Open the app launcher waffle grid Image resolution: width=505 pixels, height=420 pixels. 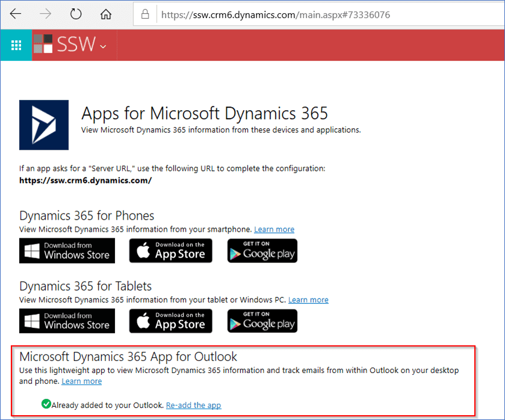tap(16, 45)
